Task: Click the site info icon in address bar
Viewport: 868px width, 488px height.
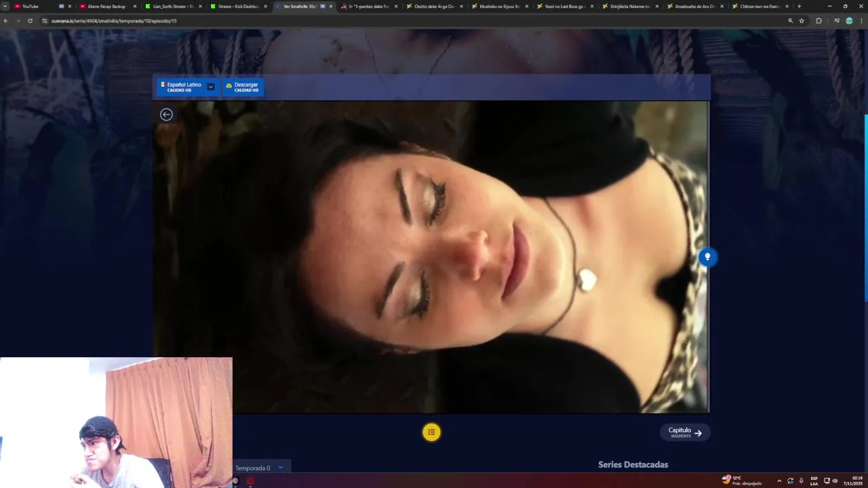Action: (x=45, y=20)
